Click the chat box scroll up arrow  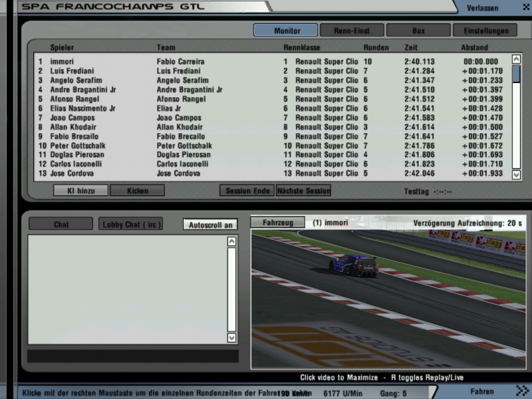[x=231, y=241]
